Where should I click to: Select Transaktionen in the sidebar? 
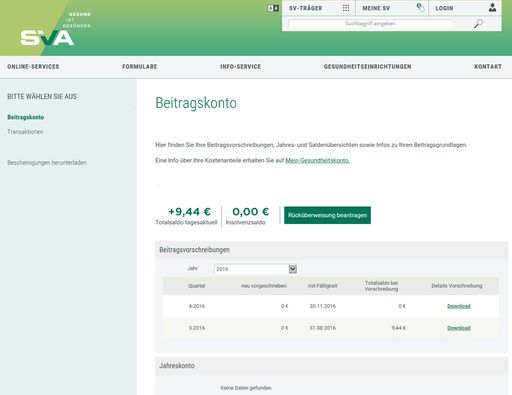pyautogui.click(x=25, y=132)
